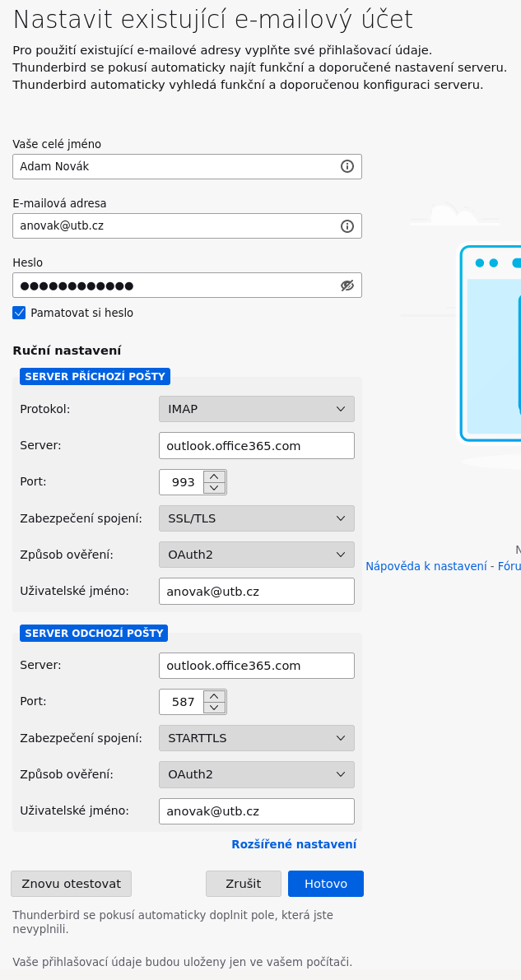Screen dimensions: 521x980
Task: Increase outgoing port 587 with up arrow
Action: (x=214, y=696)
